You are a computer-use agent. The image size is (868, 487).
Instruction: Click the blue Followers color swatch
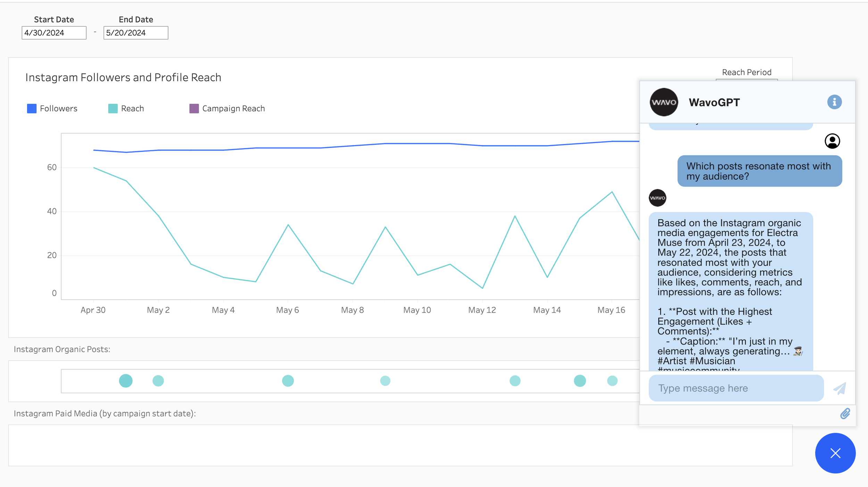pos(32,109)
